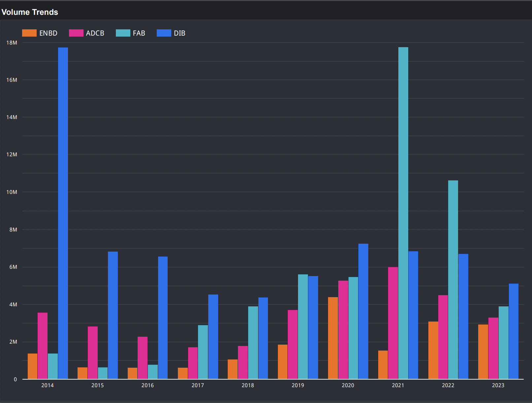Viewport: 532px width, 403px height.
Task: Select the DIB bar for 2015
Action: [113, 315]
